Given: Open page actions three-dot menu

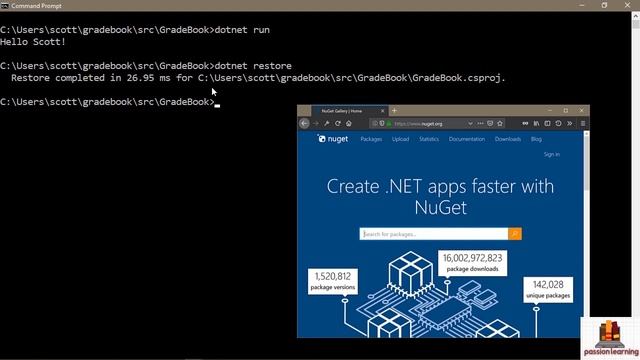Looking at the screenshot, I should click(480, 123).
